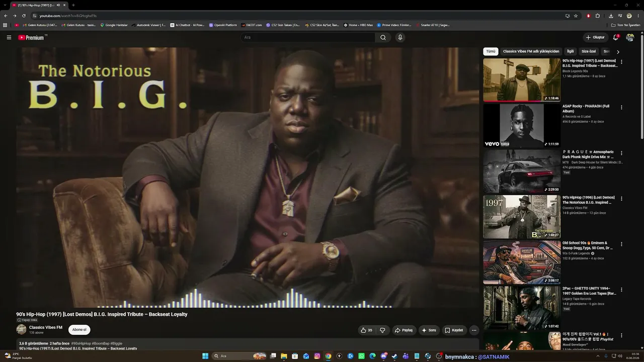The width and height of the screenshot is (644, 362).
Task: Open Classics Vibes FM channel avatar
Action: pyautogui.click(x=21, y=329)
